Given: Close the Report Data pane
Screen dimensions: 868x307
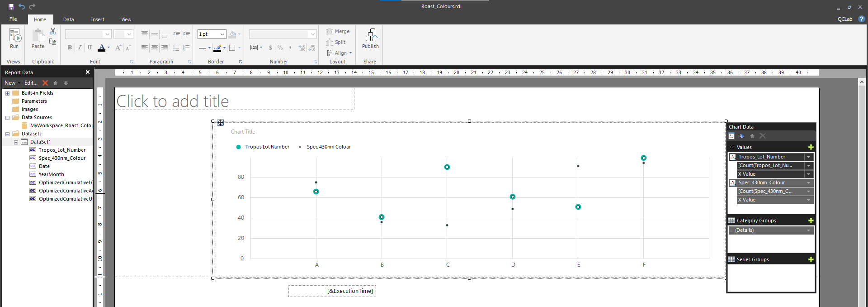Looking at the screenshot, I should [x=88, y=72].
